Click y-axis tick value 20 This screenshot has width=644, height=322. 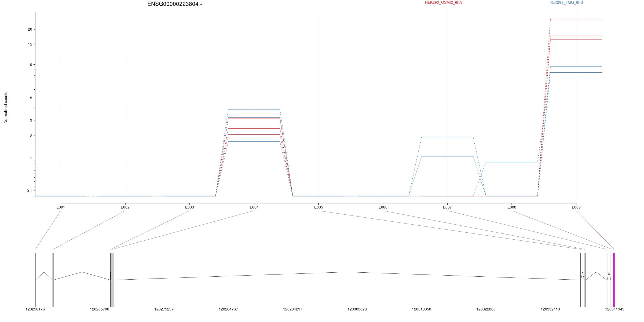pyautogui.click(x=30, y=29)
